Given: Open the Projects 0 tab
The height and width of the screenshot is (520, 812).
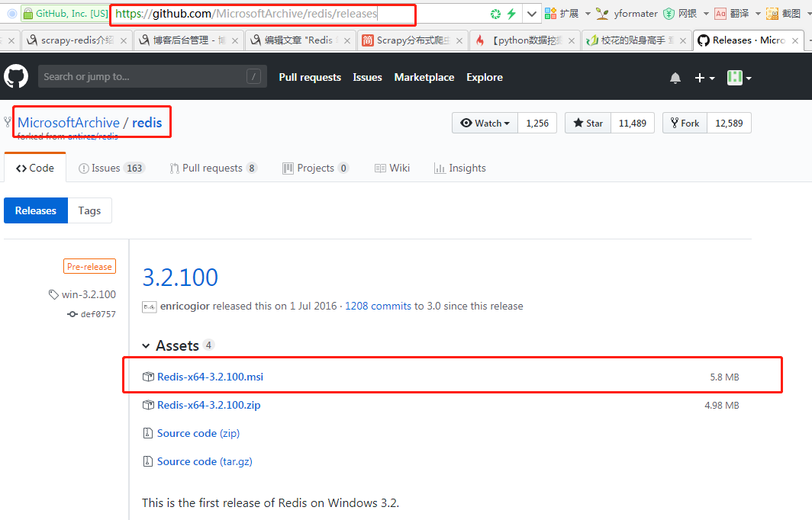Looking at the screenshot, I should click(316, 169).
